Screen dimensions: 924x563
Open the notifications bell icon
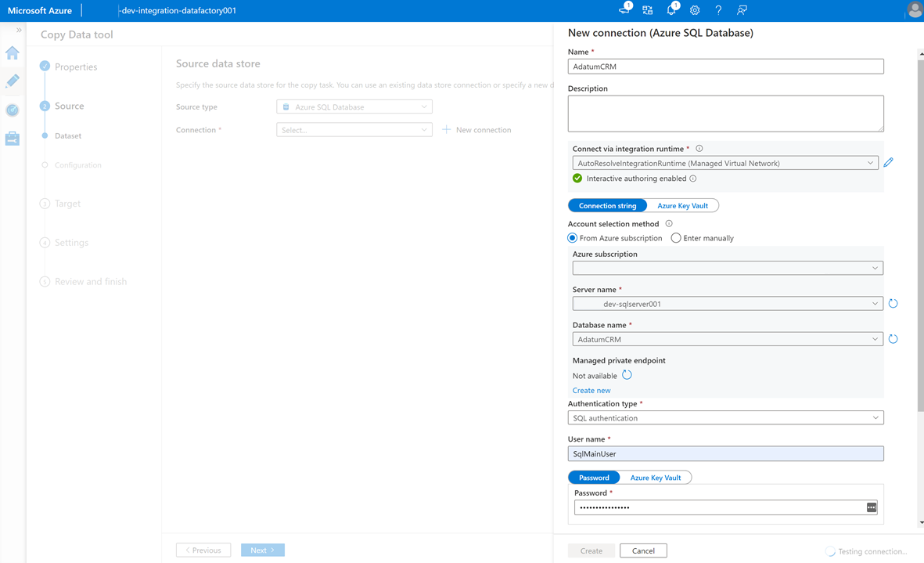[672, 9]
